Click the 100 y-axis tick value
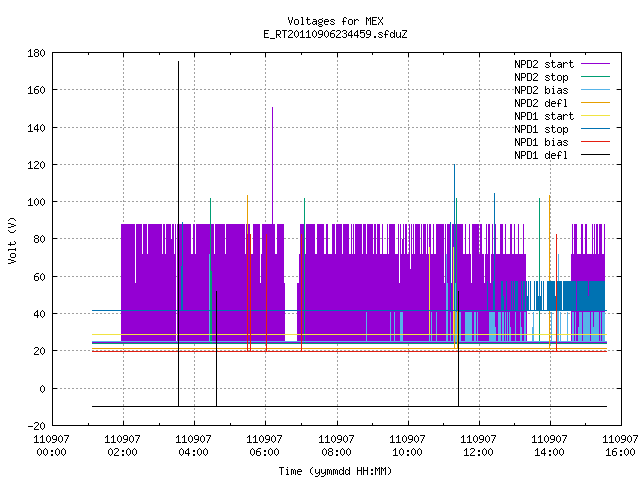Screen dimensions: 640x480 [x=36, y=202]
